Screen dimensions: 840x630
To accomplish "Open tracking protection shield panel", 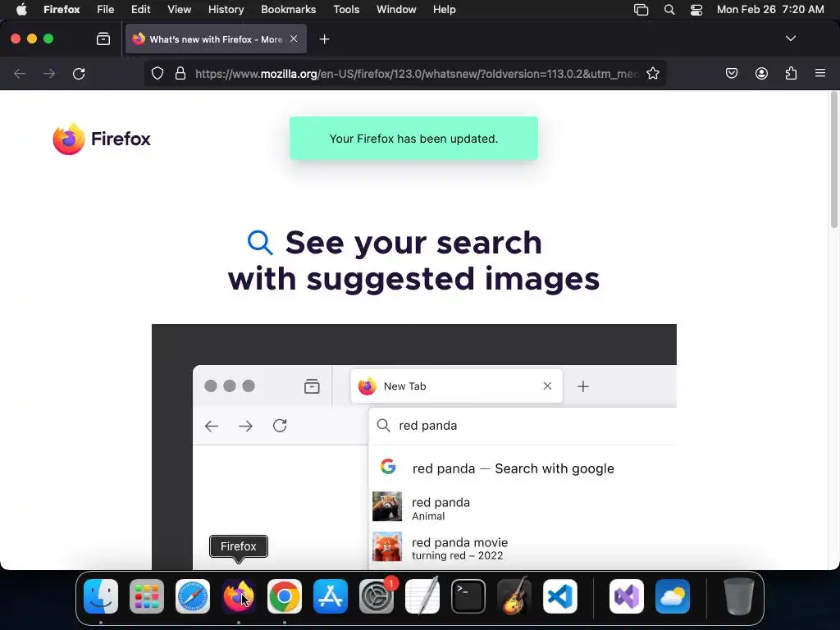I will pos(157,73).
